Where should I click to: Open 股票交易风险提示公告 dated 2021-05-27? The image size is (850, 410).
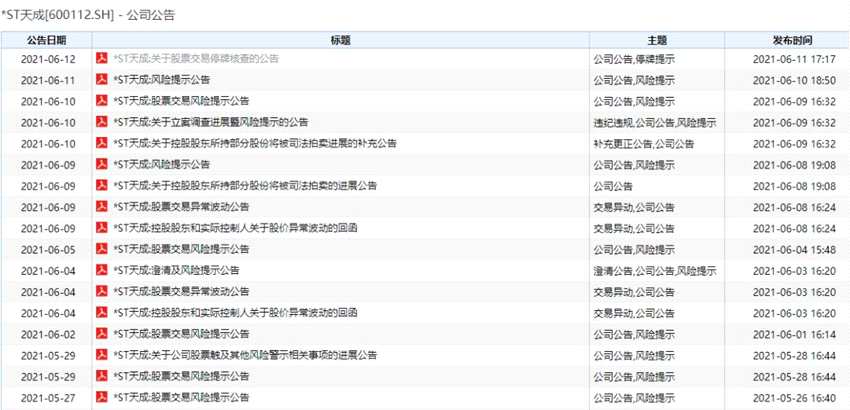tap(181, 397)
